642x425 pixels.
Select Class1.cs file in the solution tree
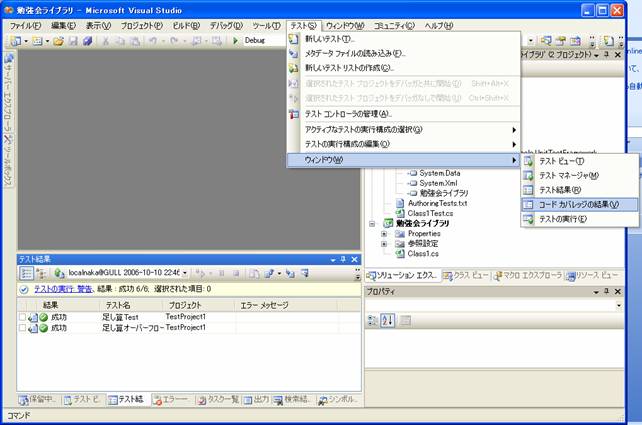424,255
